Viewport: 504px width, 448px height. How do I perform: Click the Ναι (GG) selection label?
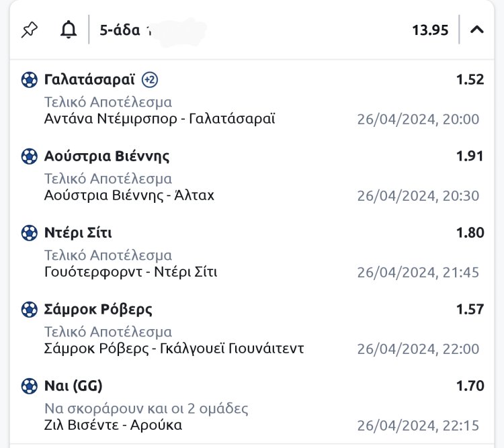[x=73, y=386]
